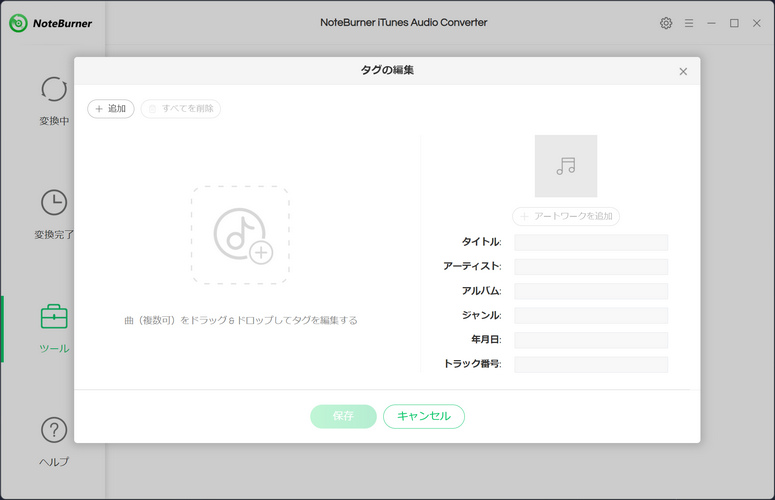Click the add-music drop zone icon
Viewport: 775px width, 500px height.
click(240, 235)
